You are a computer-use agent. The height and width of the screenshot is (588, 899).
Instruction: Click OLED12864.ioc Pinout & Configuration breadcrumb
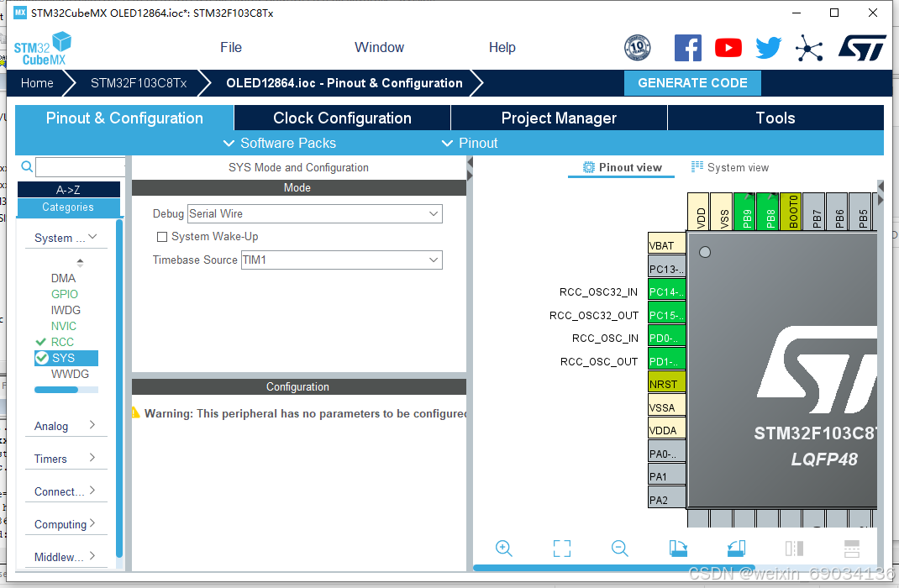344,83
